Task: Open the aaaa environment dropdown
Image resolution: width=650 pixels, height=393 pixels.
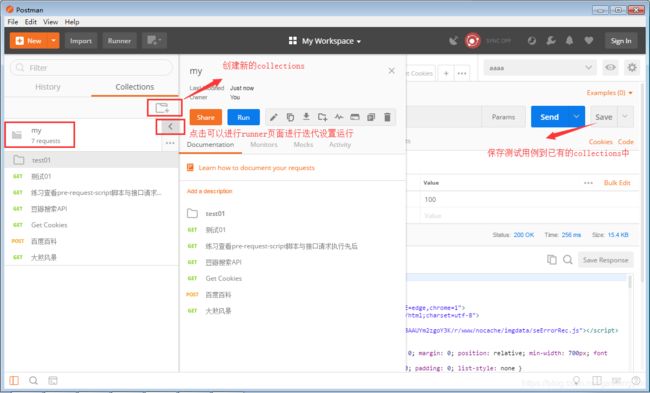Action: click(x=540, y=68)
